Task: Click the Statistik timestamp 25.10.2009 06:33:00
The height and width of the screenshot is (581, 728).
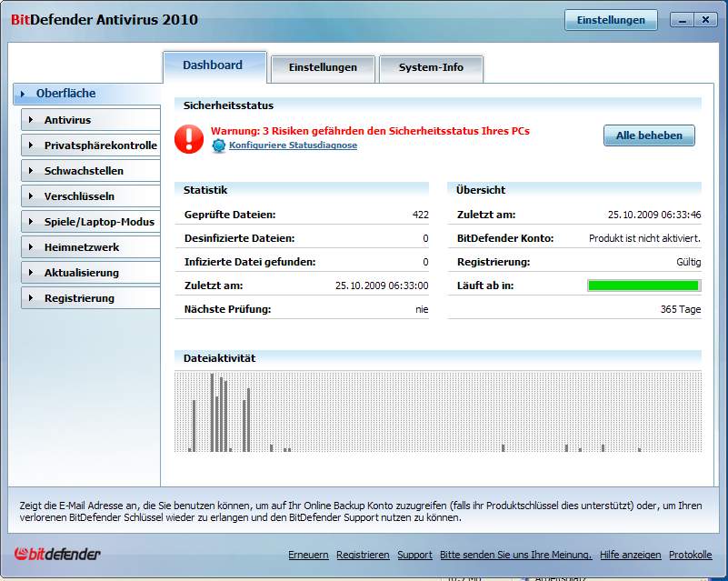Action: [x=382, y=285]
